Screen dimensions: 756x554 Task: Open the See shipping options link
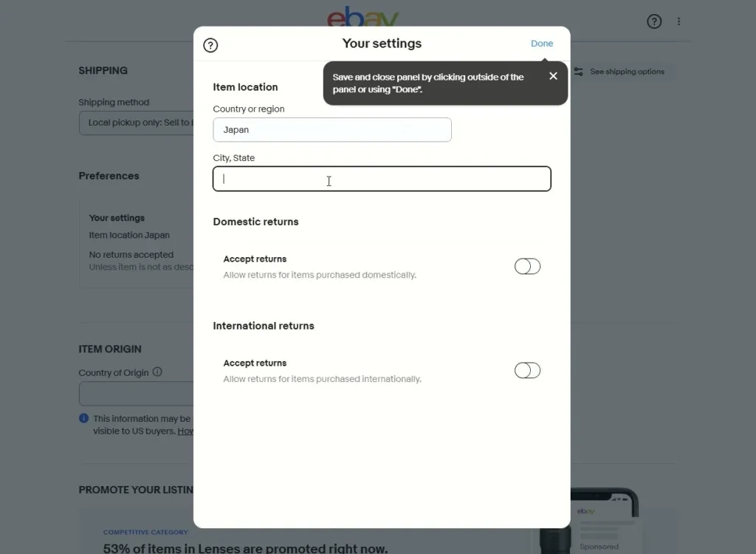point(627,72)
